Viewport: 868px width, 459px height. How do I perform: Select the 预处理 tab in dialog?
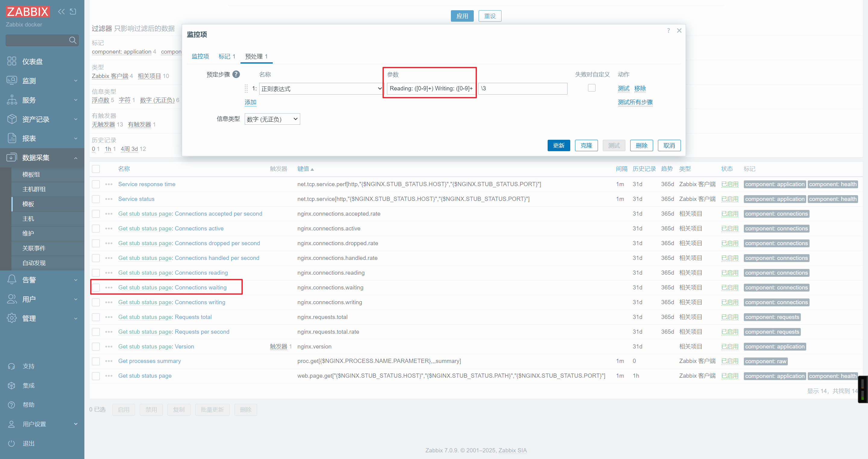coord(256,56)
